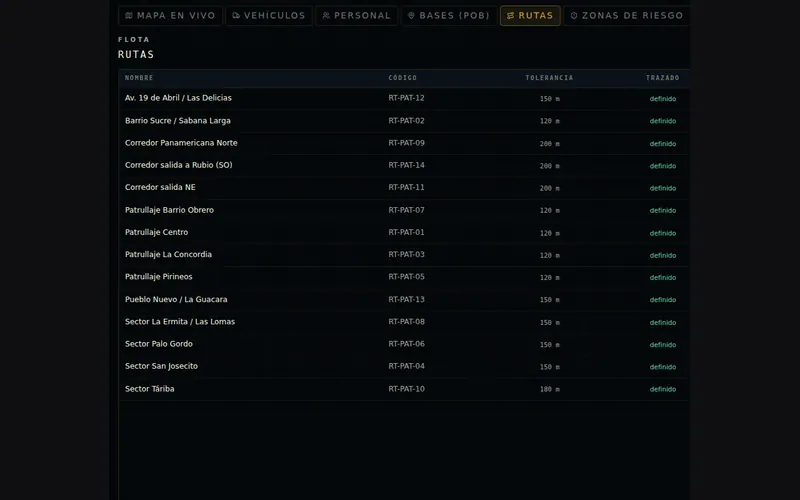800x500 pixels.
Task: Click the route icon in Rutas tab
Action: point(511,16)
